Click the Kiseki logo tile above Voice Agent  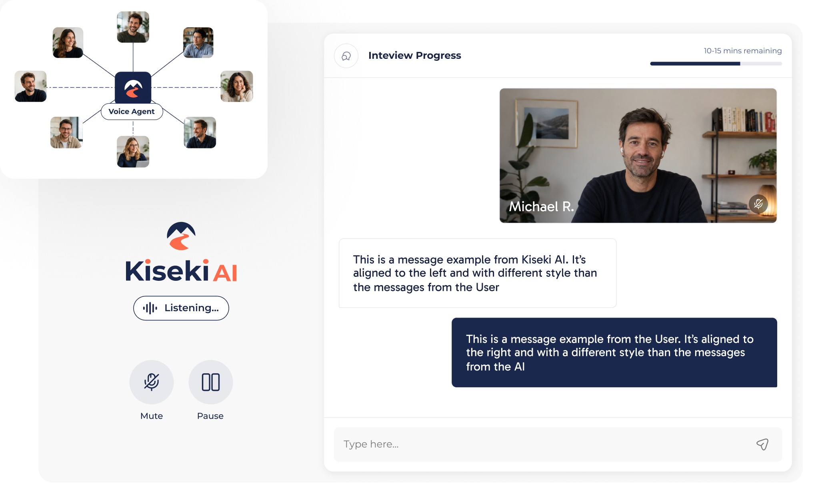click(133, 88)
